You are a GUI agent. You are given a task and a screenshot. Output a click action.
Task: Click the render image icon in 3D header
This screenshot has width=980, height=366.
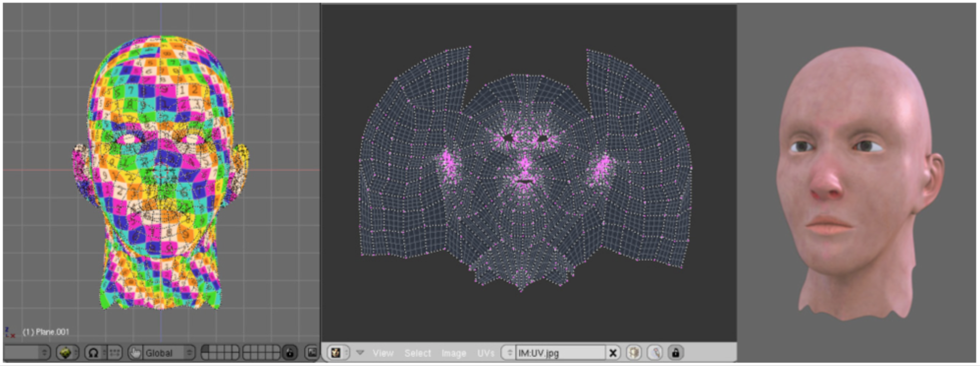(312, 353)
